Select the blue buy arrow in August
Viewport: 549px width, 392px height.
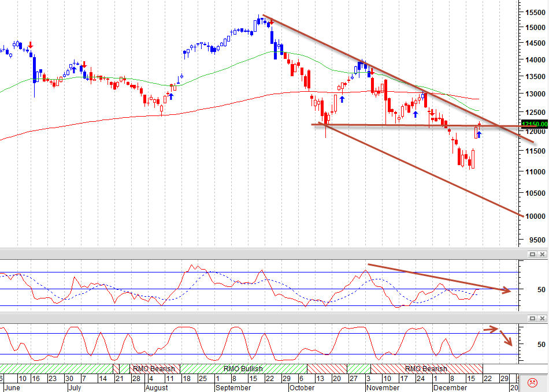pyautogui.click(x=171, y=96)
